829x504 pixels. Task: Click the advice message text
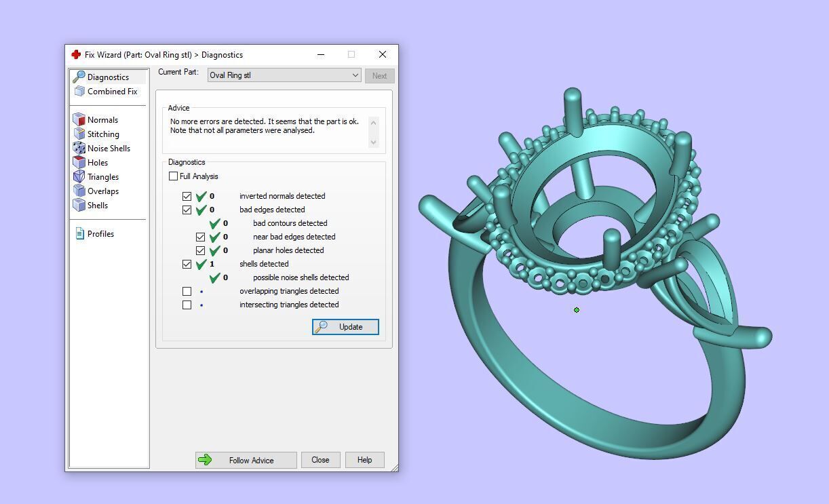tap(265, 126)
